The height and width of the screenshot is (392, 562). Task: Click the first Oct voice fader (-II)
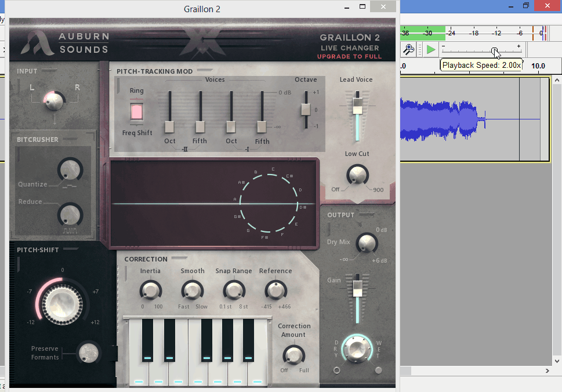tap(169, 126)
